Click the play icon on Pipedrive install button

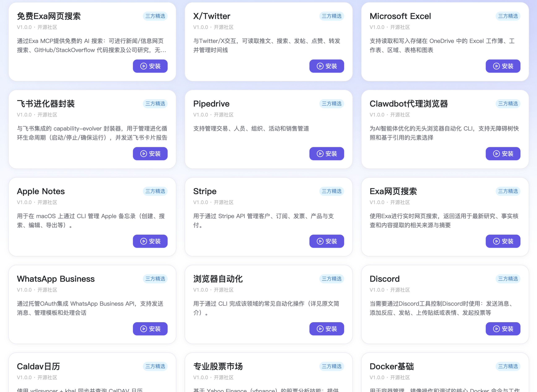pos(320,154)
